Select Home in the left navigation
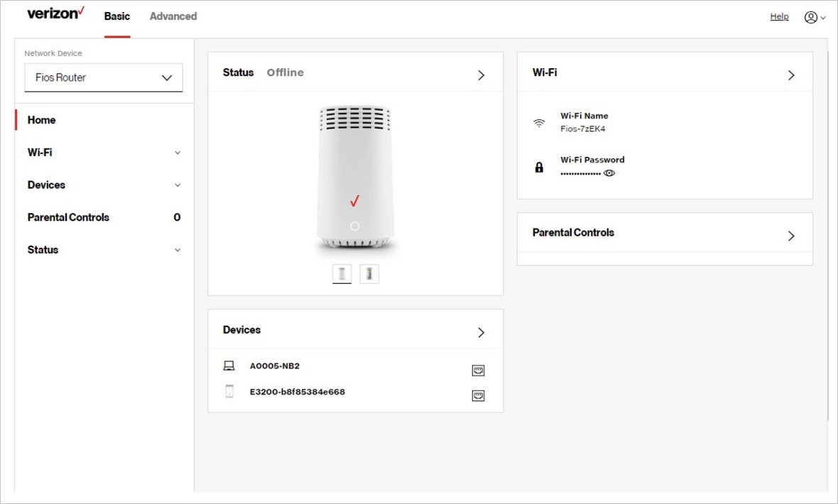Image resolution: width=838 pixels, height=504 pixels. [x=41, y=120]
